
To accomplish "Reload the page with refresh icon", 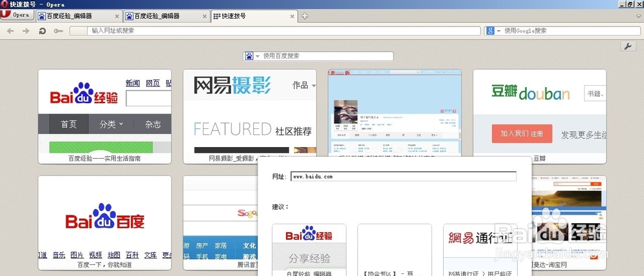I will (42, 31).
